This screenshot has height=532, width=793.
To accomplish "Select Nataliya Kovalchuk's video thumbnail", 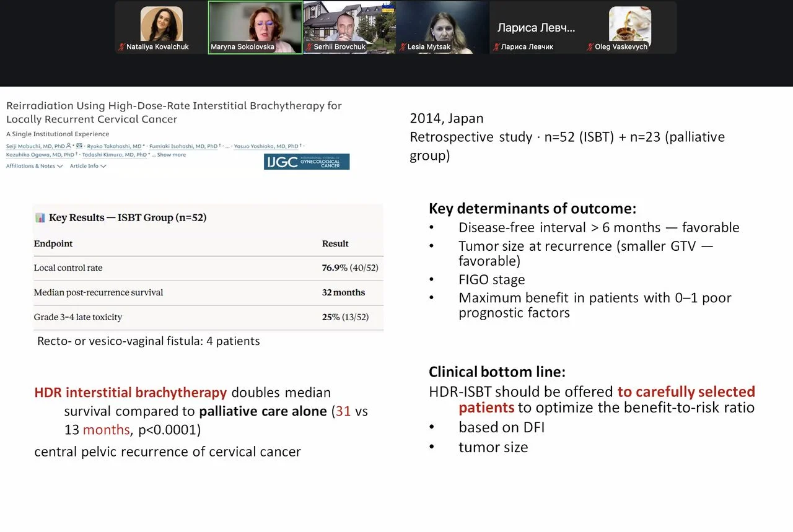I will [x=162, y=27].
